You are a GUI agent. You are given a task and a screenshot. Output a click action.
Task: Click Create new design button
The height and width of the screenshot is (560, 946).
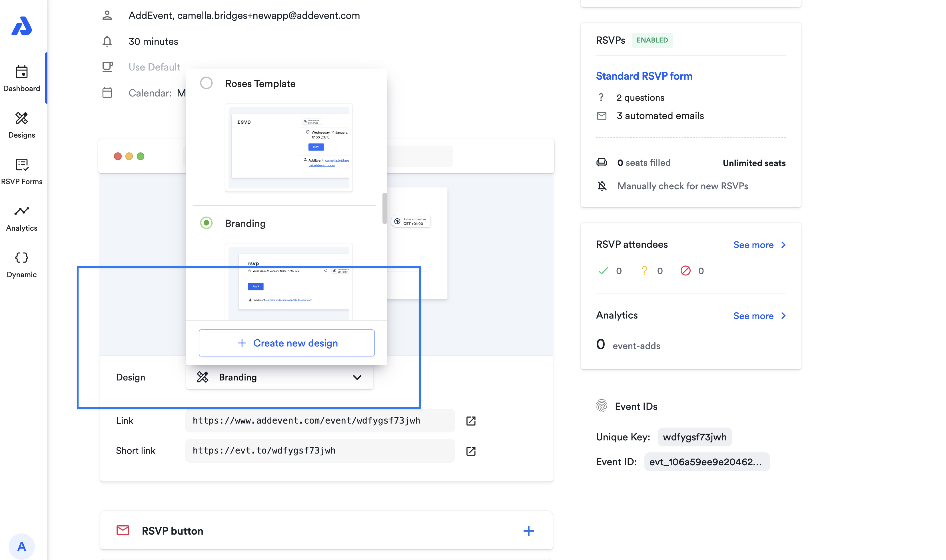pos(287,343)
